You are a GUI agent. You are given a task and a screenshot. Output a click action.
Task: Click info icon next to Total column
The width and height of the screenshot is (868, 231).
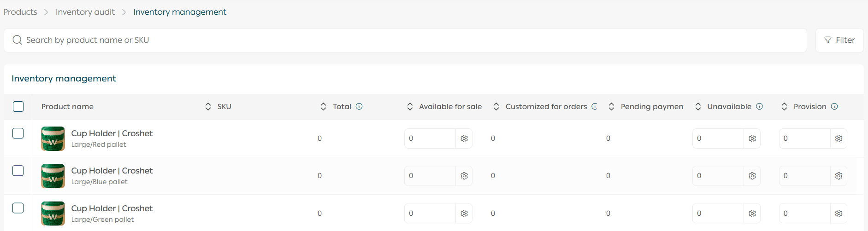[x=359, y=106]
